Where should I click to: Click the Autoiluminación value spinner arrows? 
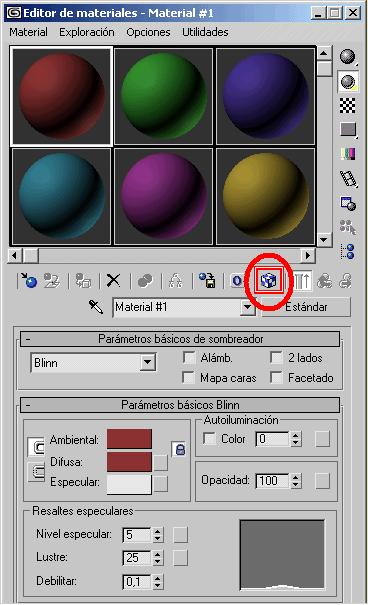pyautogui.click(x=295, y=439)
